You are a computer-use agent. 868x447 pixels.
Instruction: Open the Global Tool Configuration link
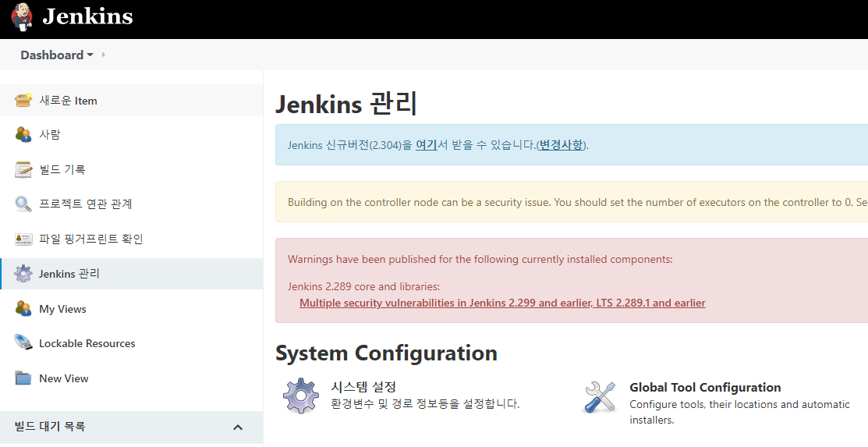pyautogui.click(x=705, y=387)
